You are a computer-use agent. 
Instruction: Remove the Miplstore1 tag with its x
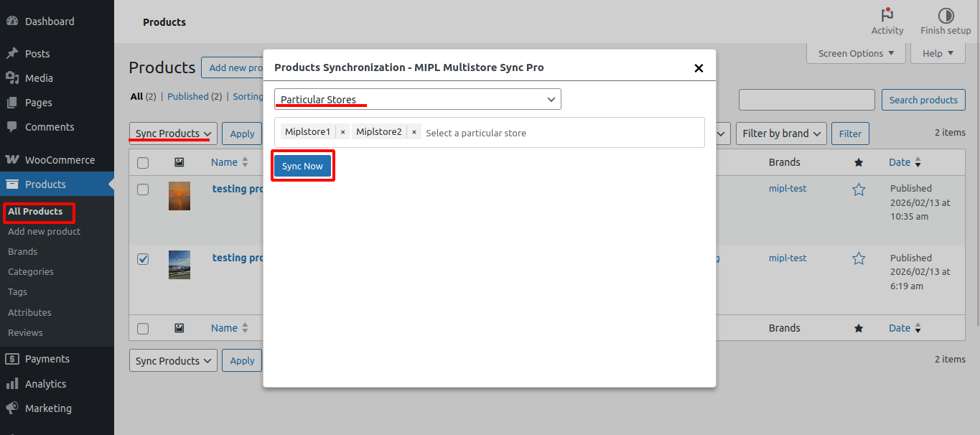pos(342,132)
